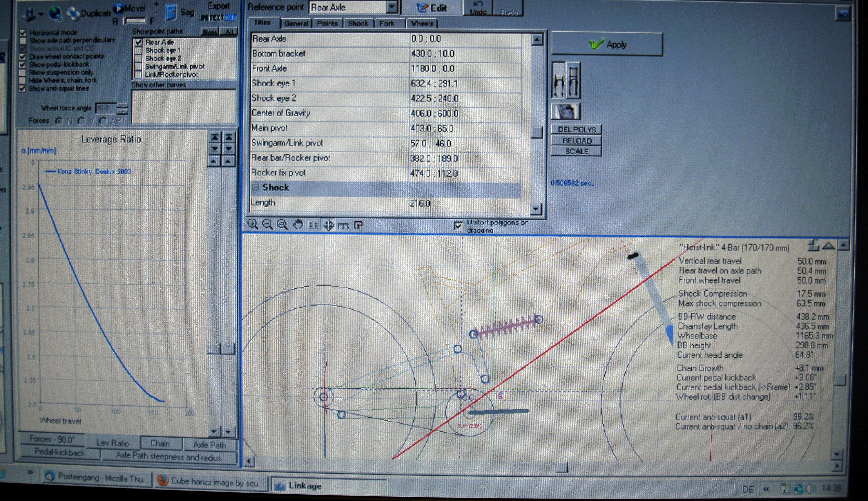The height and width of the screenshot is (501, 868).
Task: Click points table scrollbar down arrow
Action: pos(536,209)
